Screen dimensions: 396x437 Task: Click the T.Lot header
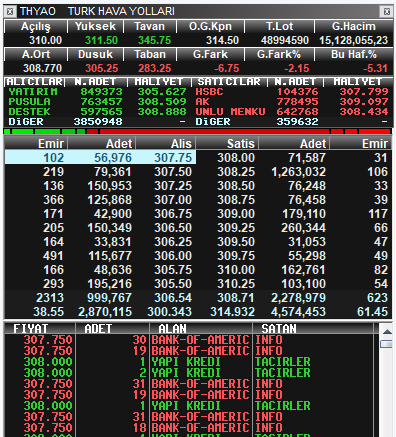279,27
